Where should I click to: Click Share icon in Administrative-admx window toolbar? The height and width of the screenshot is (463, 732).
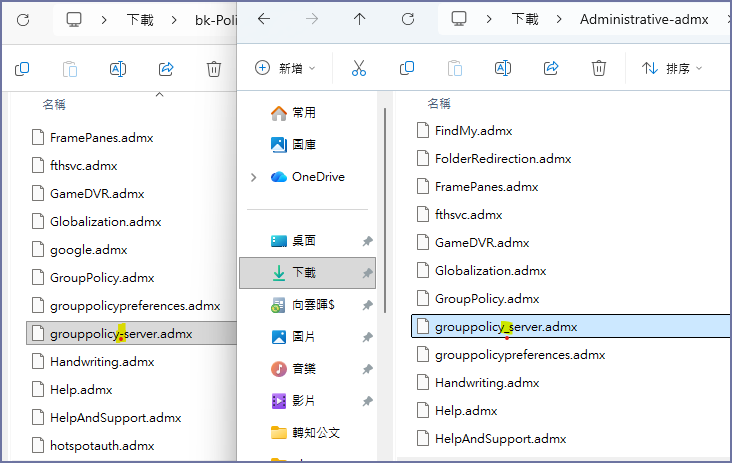click(x=550, y=68)
